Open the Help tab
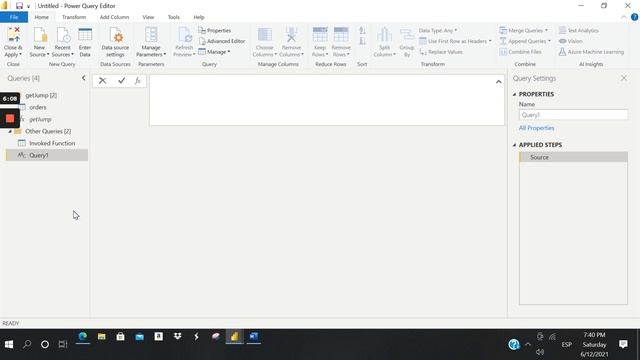Screen dimensions: 640x360 tap(199, 17)
